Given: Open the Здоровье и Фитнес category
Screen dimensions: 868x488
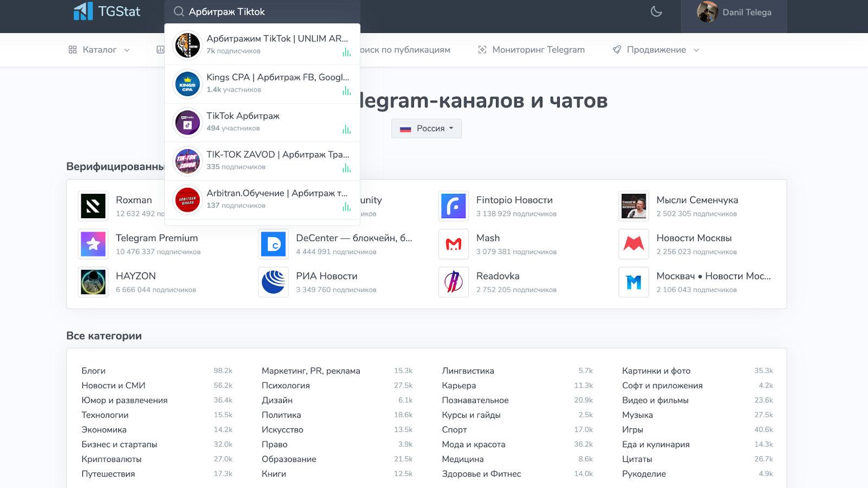Looking at the screenshot, I should click(481, 473).
